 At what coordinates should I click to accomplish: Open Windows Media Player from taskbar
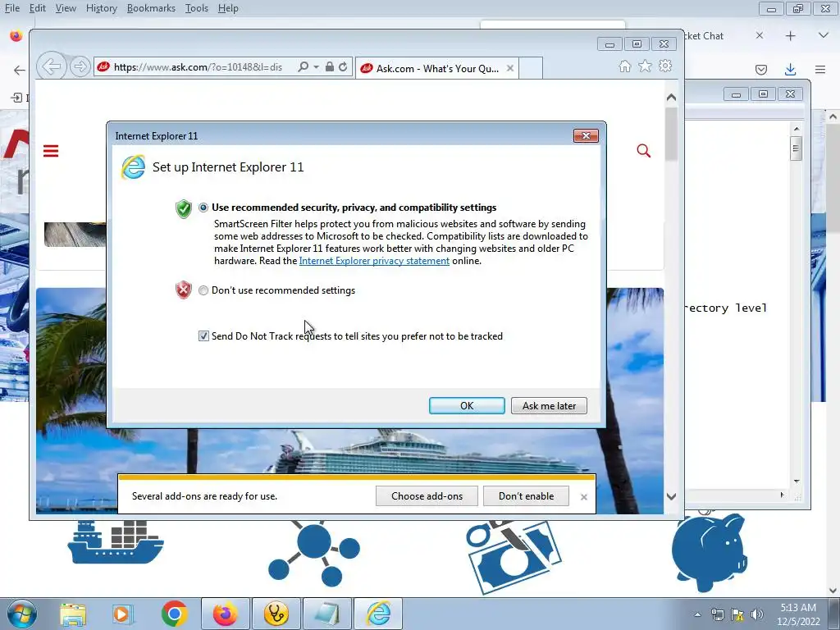coord(121,614)
